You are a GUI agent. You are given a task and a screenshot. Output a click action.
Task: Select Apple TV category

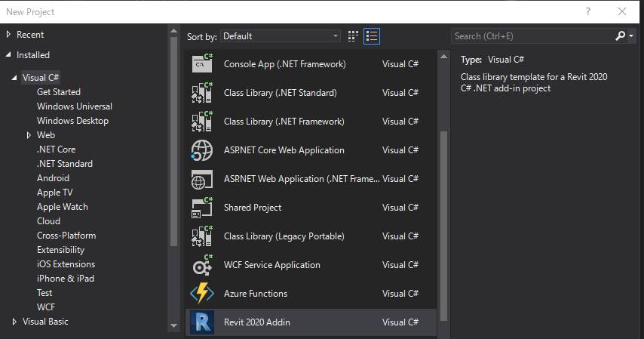[x=54, y=193]
